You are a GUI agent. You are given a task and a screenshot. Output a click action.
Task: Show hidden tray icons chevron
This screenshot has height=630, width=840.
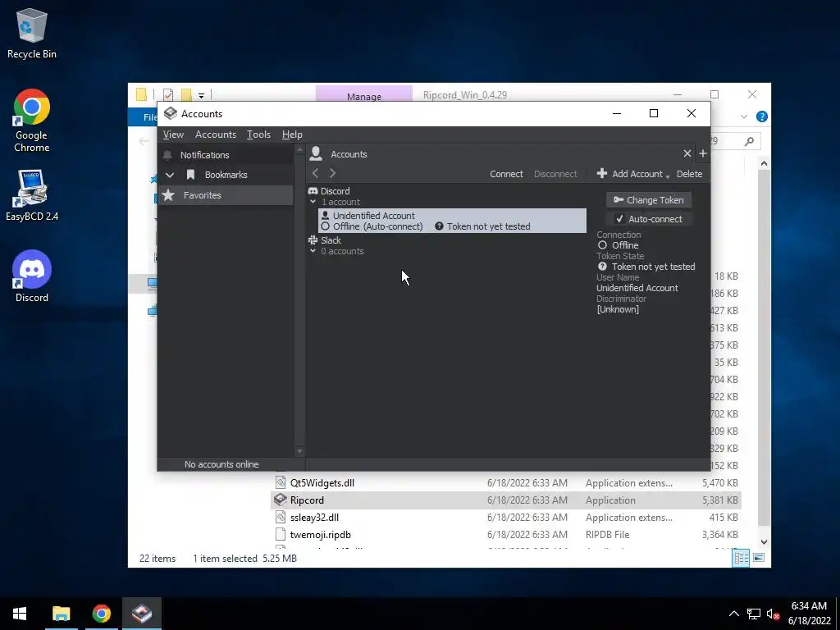(734, 614)
